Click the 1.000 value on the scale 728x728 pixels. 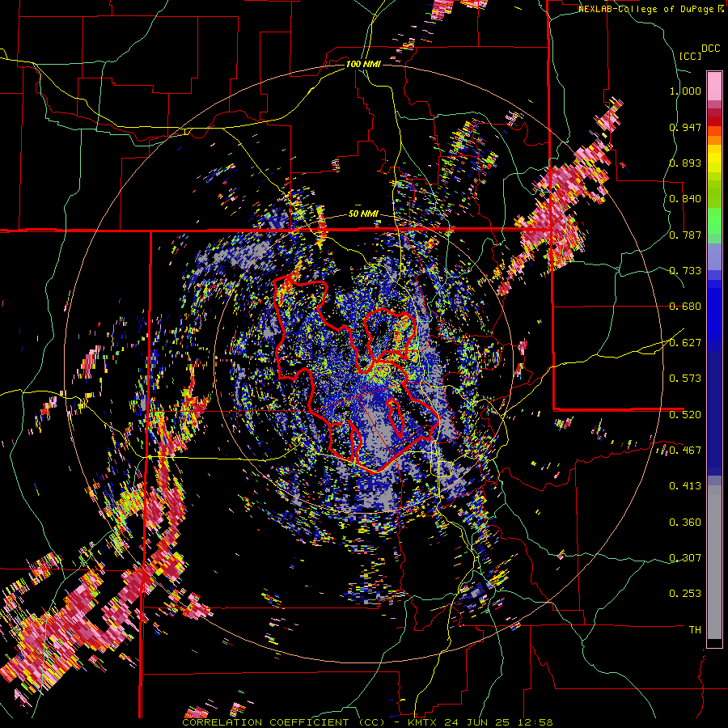pos(685,91)
